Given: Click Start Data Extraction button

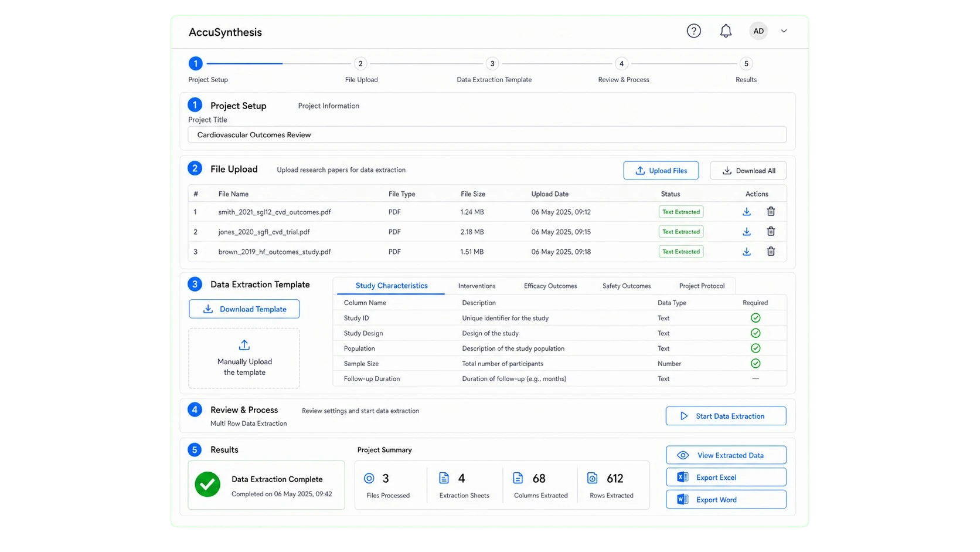Looking at the screenshot, I should pos(726,416).
